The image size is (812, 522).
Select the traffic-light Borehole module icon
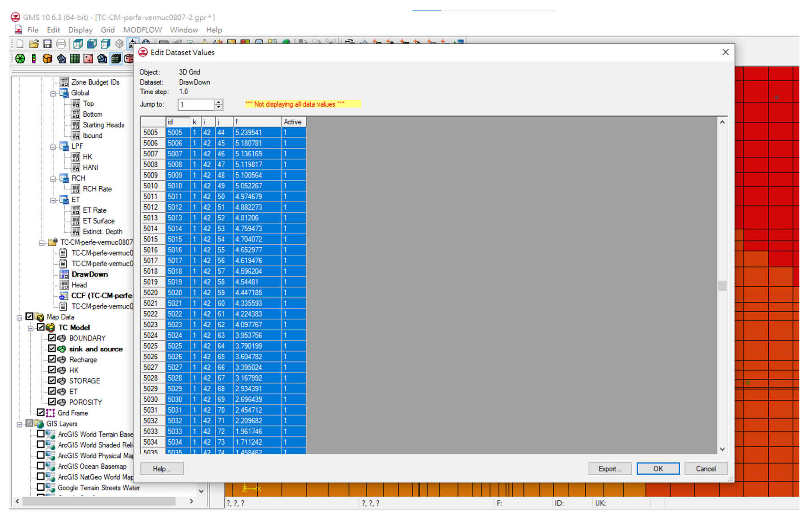[x=34, y=59]
